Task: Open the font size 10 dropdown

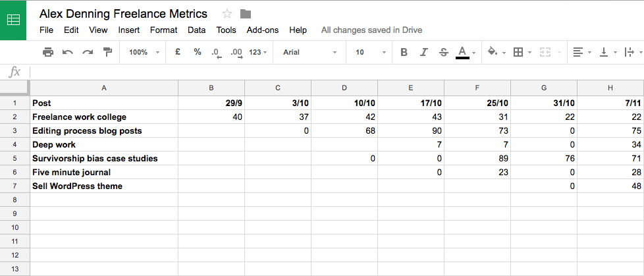Action: tap(371, 52)
